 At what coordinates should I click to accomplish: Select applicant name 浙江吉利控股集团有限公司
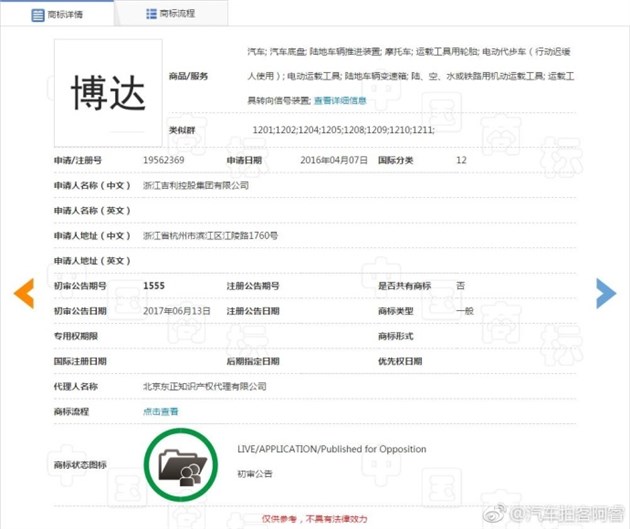[x=196, y=185]
